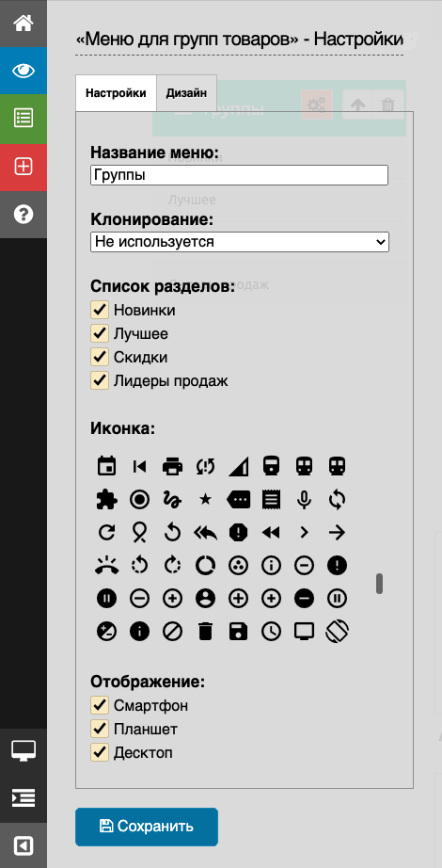Choose the trash can icon in the icon grid
The height and width of the screenshot is (868, 442).
tap(205, 632)
